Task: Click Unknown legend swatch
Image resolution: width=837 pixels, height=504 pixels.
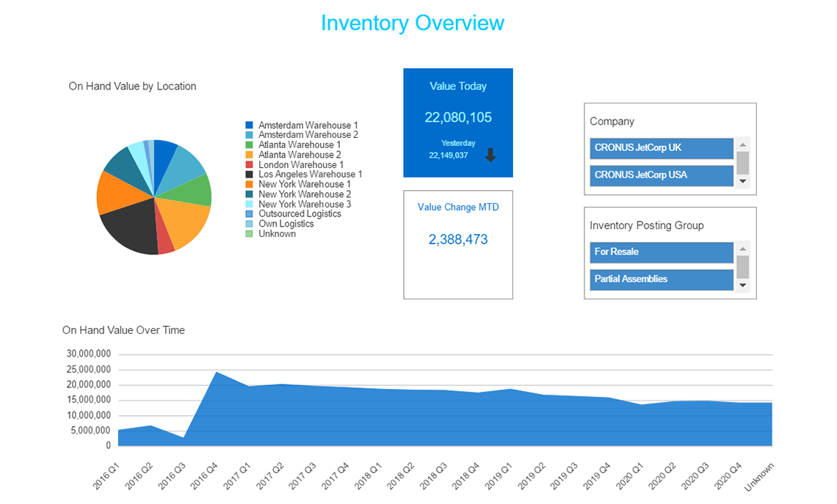Action: click(250, 233)
